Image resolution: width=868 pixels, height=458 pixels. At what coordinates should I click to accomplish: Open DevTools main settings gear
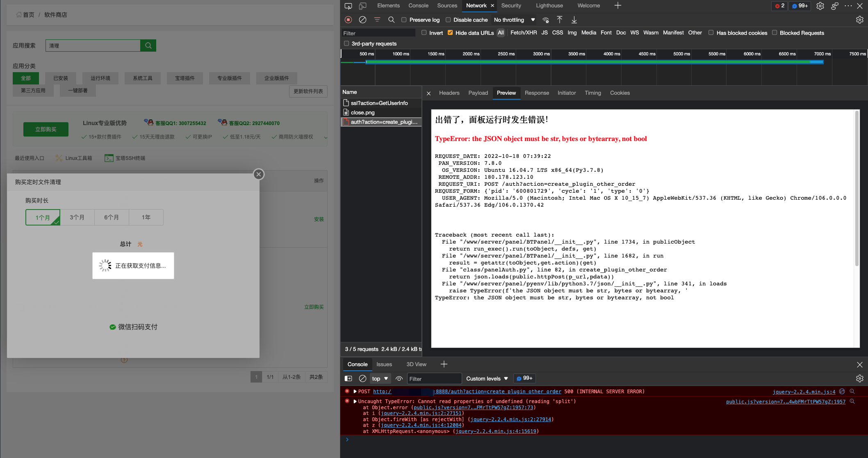(x=820, y=6)
